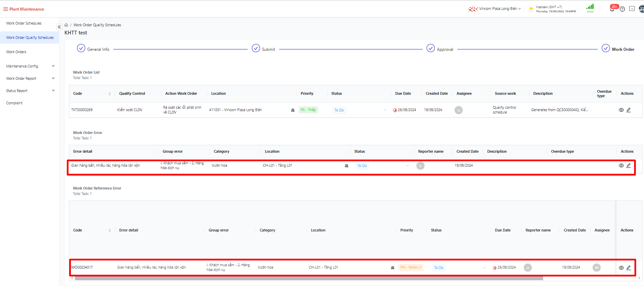Click the location map icon in the TKT00000269 row
This screenshot has width=644, height=286.
(x=293, y=110)
